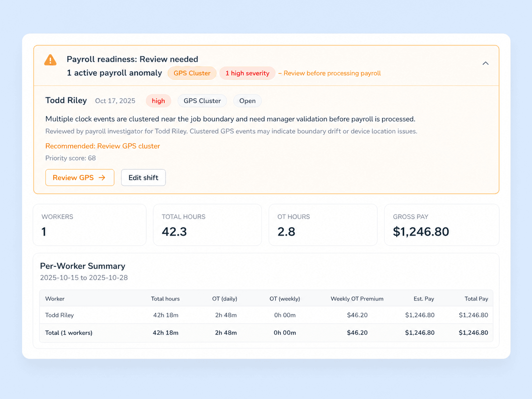Click '42h 18m' in Todd Riley row

166,315
